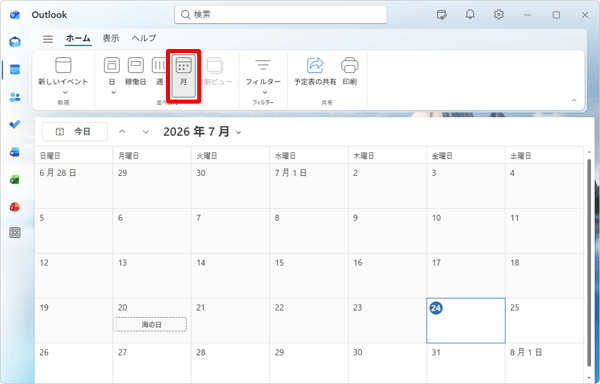Select the date cell 18

click(544, 276)
